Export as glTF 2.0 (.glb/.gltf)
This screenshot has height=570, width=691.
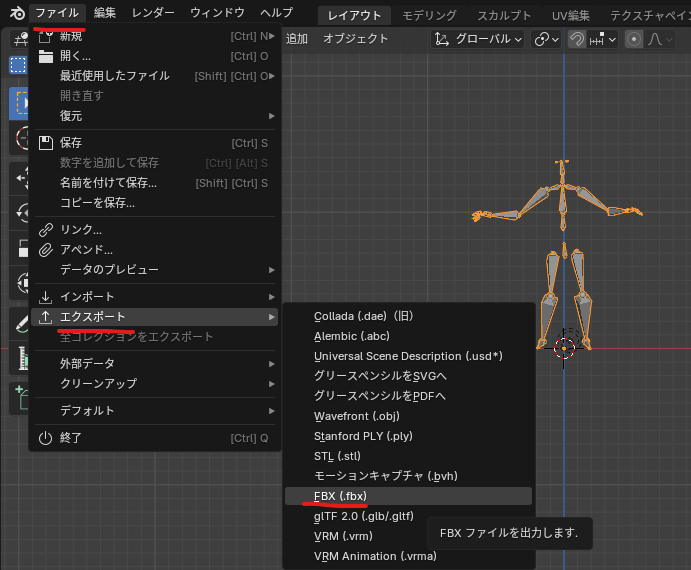(x=409, y=516)
